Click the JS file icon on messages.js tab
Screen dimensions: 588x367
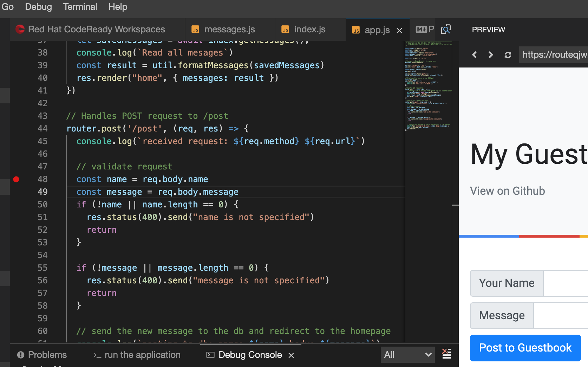tap(195, 30)
